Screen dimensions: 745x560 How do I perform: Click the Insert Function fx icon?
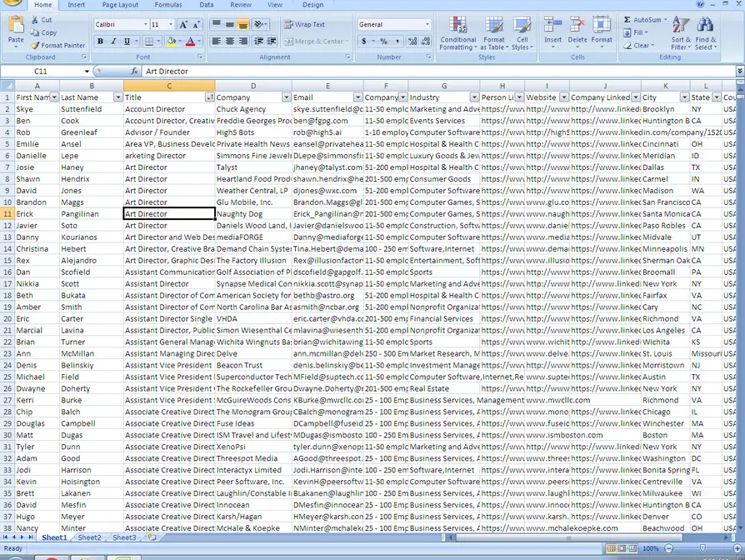click(133, 72)
